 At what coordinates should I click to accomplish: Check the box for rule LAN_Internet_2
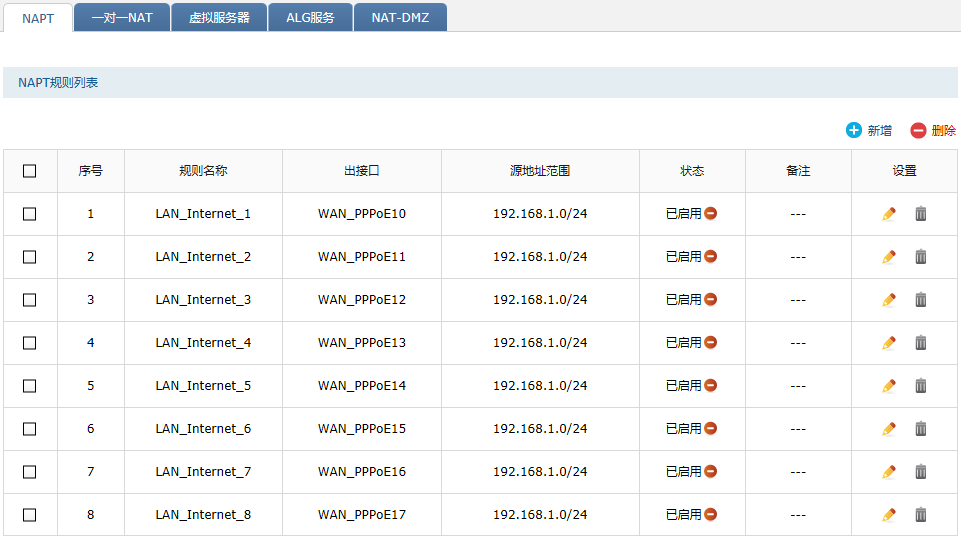coord(29,257)
